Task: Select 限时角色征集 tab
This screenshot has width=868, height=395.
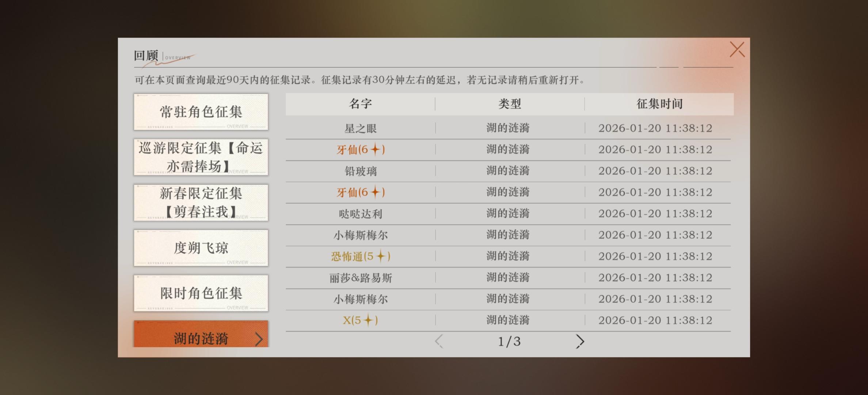Action: (201, 293)
